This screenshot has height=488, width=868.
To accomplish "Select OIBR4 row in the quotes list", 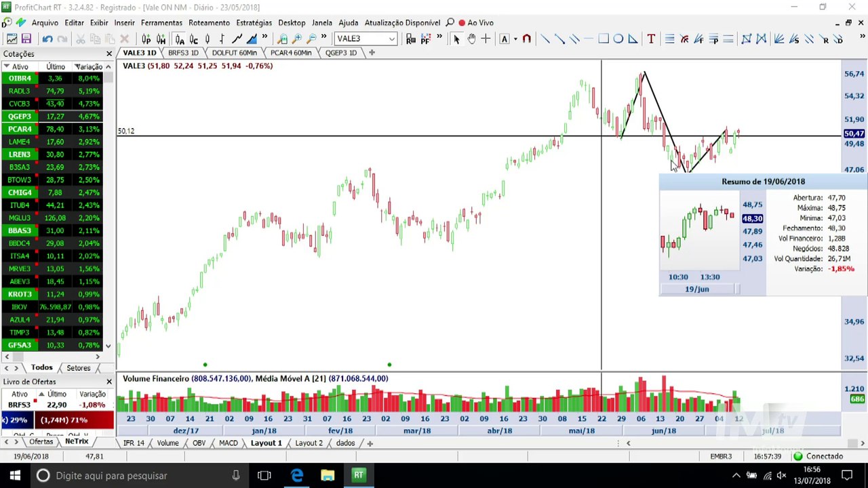I will tap(53, 79).
